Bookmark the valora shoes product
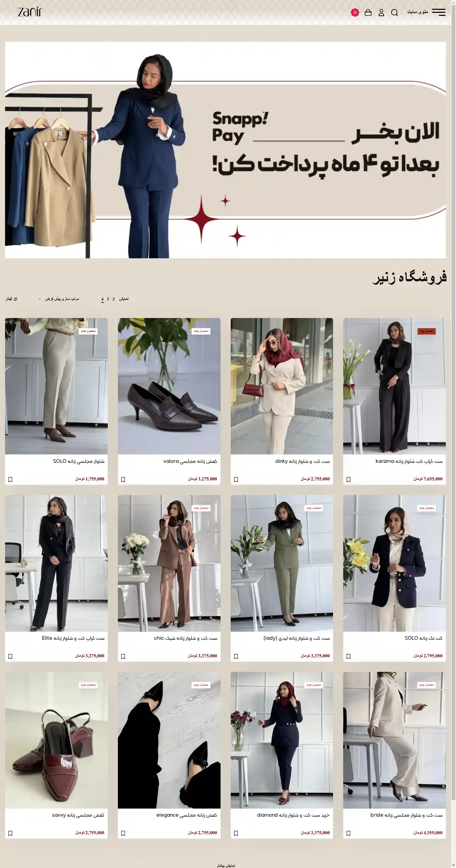 123,479
